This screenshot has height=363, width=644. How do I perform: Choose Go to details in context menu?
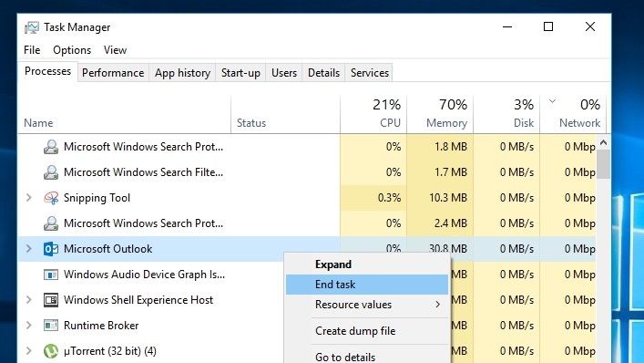(x=367, y=356)
